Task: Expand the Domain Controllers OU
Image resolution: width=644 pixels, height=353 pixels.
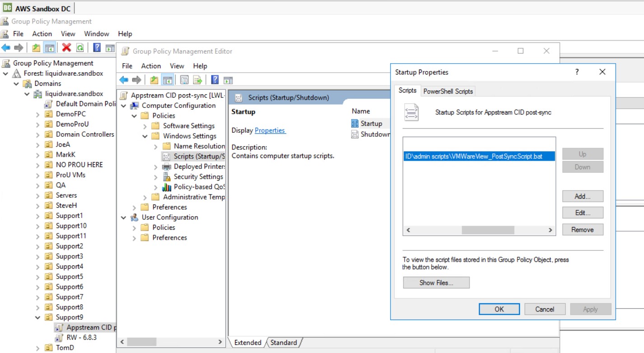Action: click(x=38, y=135)
